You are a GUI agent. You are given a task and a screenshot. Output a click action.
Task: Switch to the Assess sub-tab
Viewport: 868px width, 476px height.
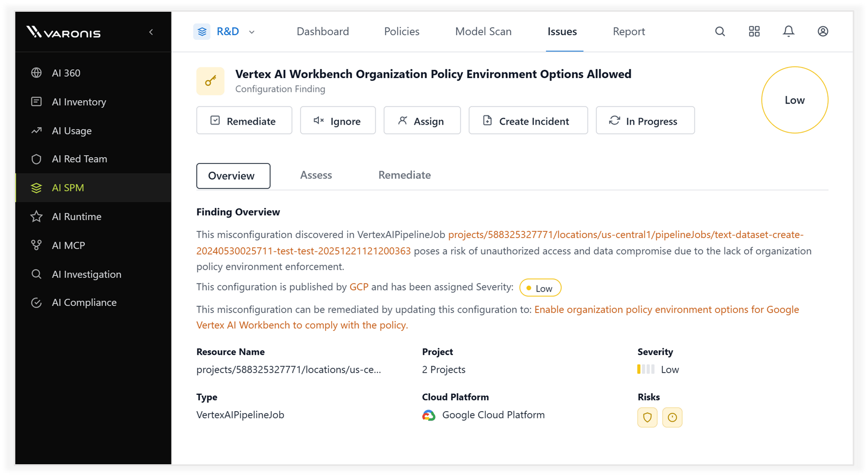tap(316, 175)
